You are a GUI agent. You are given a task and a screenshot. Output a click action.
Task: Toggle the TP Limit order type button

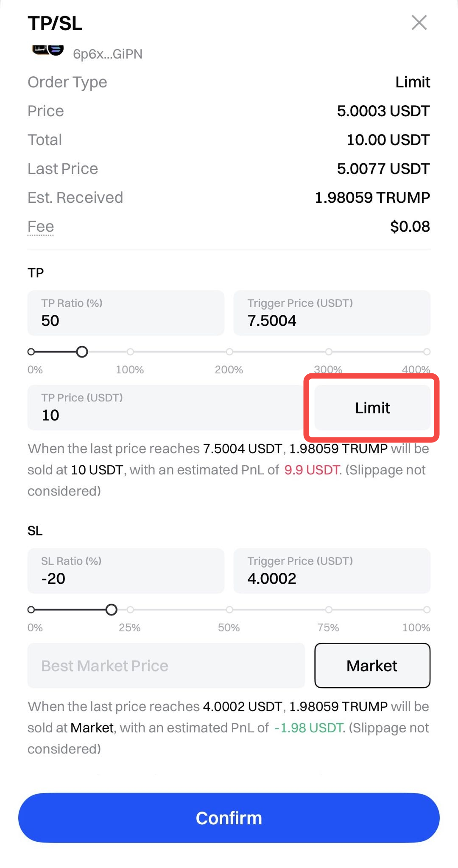[372, 408]
